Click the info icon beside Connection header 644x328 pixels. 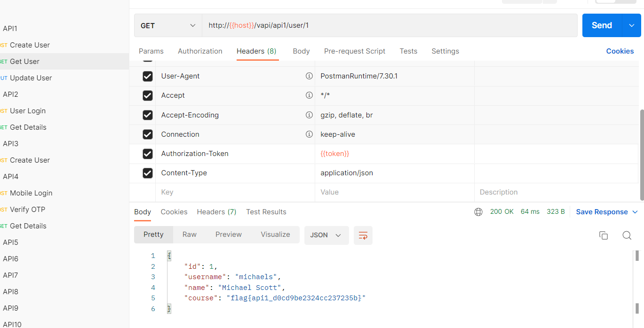[309, 134]
